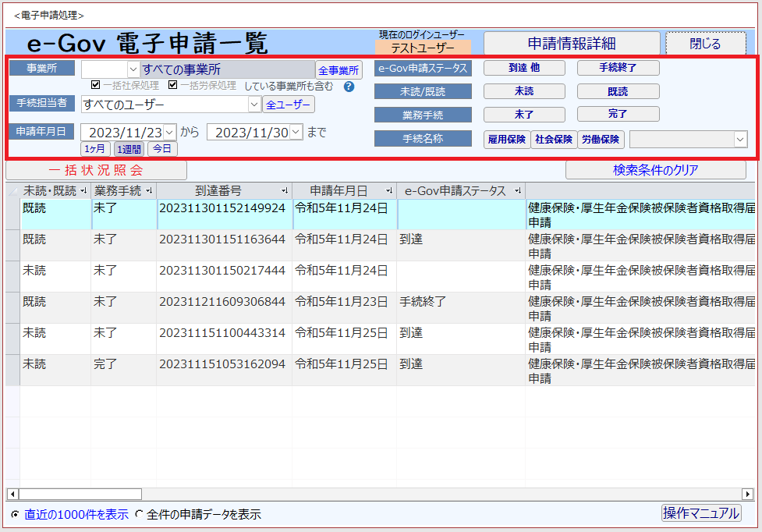Image resolution: width=762 pixels, height=532 pixels.
Task: Expand the 手続名称 combo box
Action: [x=740, y=140]
